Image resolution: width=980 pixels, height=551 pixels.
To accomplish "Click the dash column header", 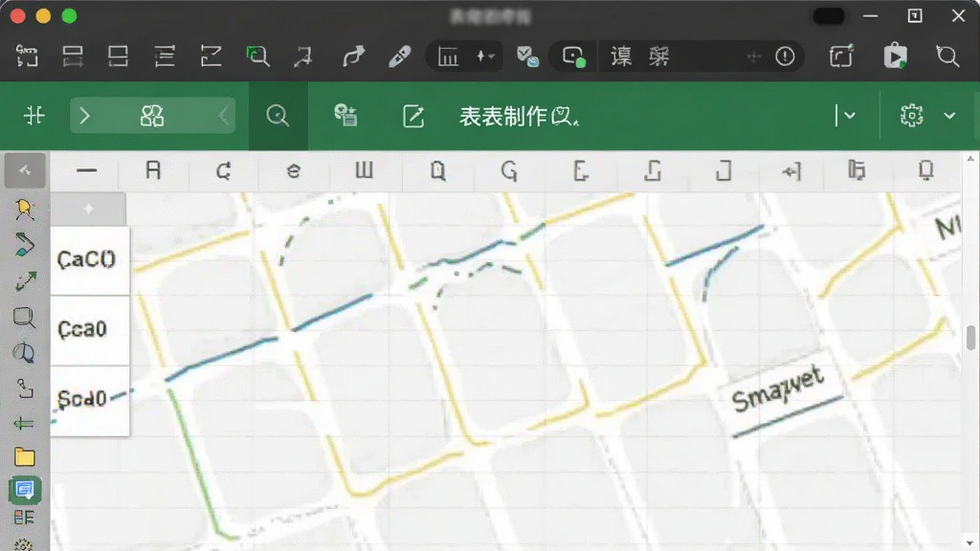I will click(86, 170).
